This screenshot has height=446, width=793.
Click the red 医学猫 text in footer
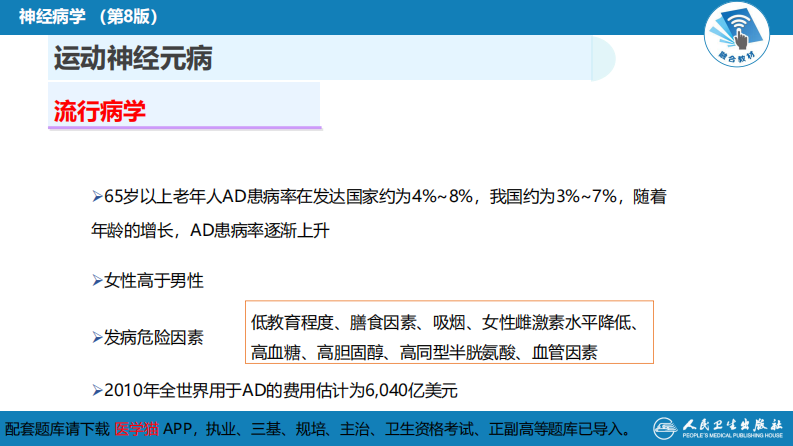(x=137, y=429)
